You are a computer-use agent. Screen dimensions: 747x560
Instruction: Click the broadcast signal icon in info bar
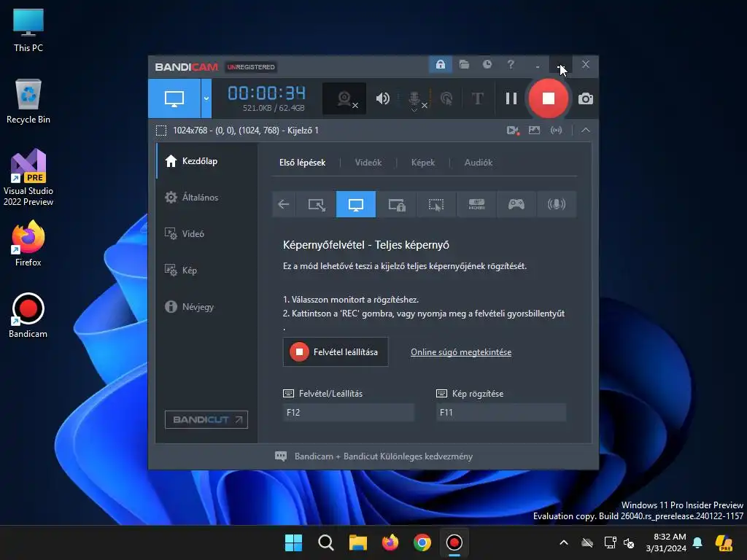[x=556, y=130]
